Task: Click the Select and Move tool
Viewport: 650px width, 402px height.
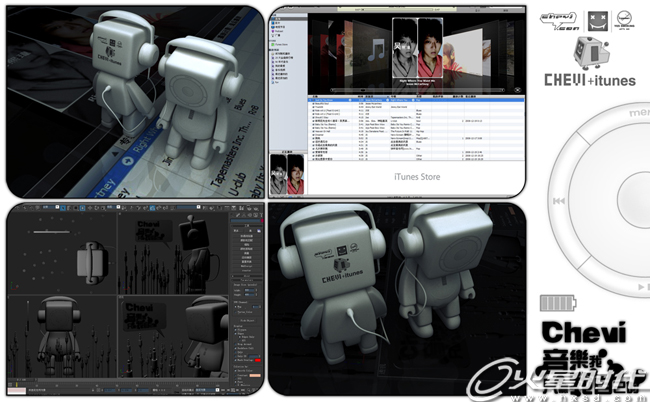Action: (x=90, y=208)
